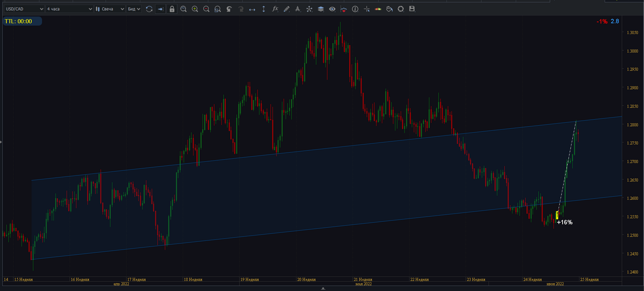Toggle the crosshair cursor tool

[x=366, y=9]
